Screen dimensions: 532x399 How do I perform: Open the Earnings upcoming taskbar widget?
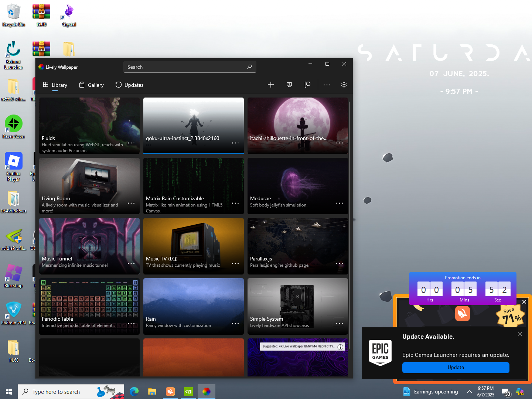point(431,392)
